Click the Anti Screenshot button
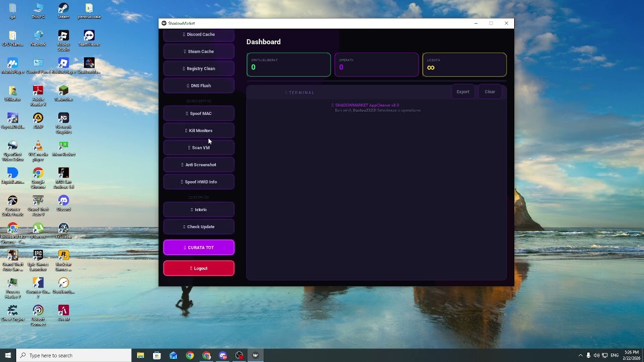This screenshot has height=362, width=644. (x=199, y=165)
